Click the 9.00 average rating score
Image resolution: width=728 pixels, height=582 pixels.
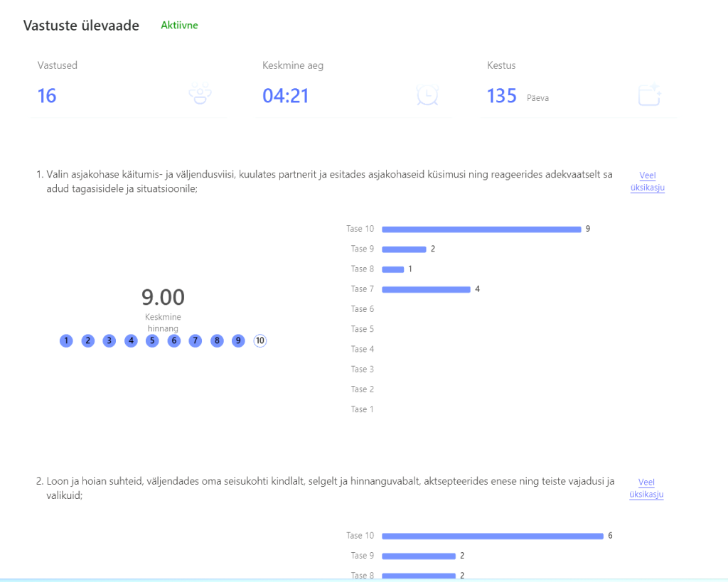click(163, 297)
